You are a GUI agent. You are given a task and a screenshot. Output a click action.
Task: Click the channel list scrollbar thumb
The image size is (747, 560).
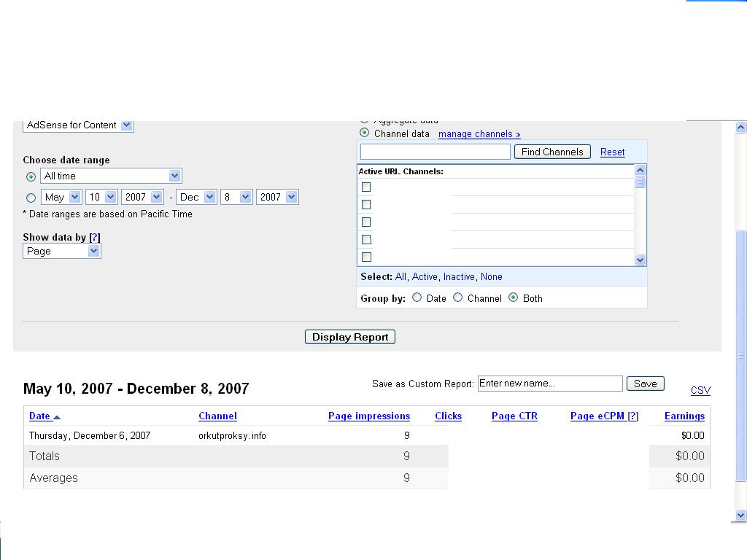(640, 182)
